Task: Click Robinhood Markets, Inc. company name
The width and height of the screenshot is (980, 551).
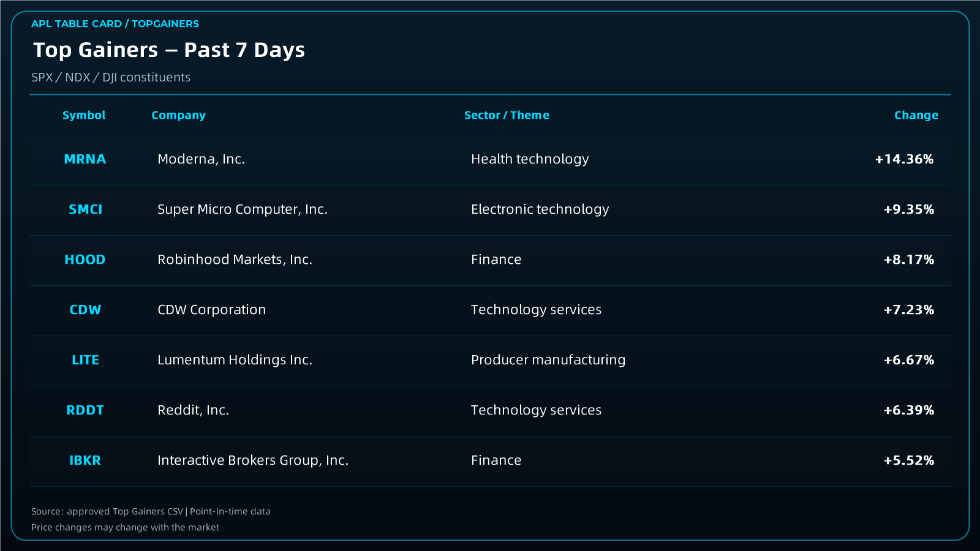Action: tap(235, 260)
